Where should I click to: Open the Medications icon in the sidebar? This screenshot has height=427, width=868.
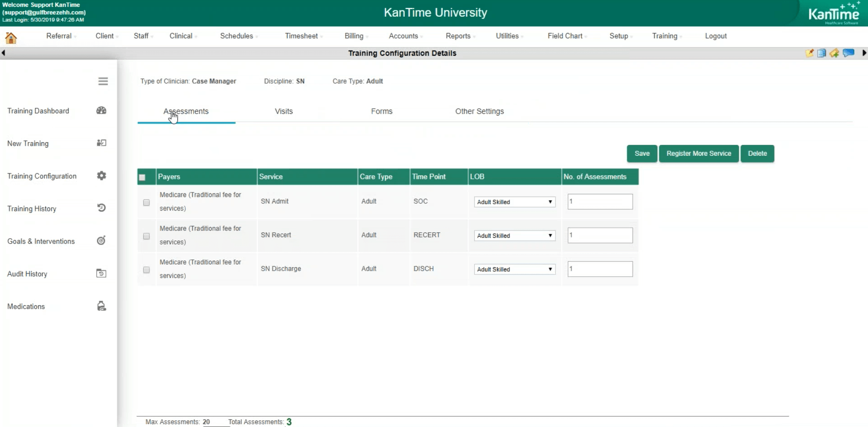click(x=101, y=306)
